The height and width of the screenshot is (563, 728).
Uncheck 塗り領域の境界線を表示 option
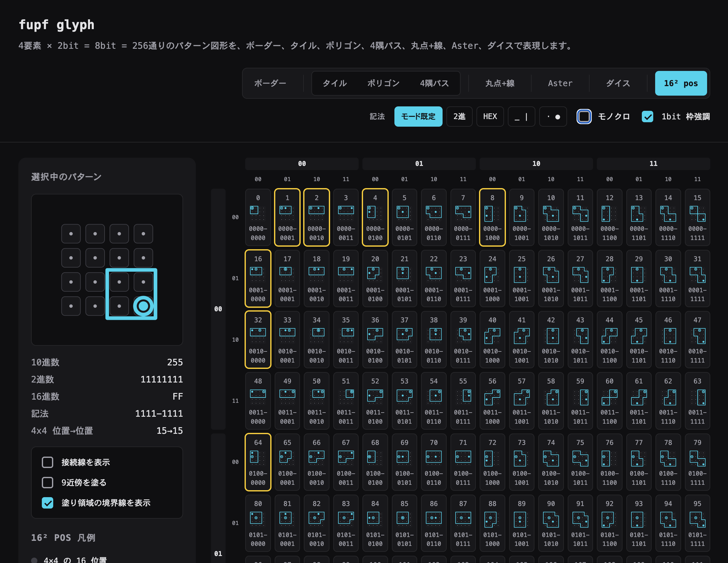[47, 503]
